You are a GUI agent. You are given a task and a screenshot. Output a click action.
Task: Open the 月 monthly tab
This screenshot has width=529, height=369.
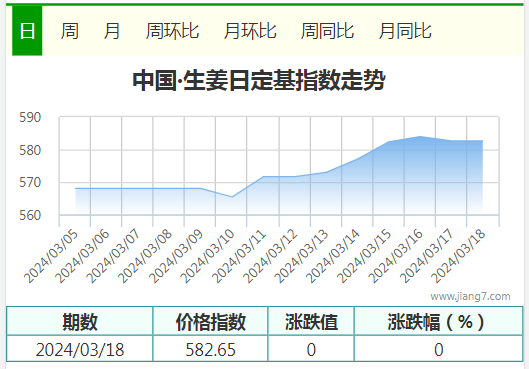112,31
